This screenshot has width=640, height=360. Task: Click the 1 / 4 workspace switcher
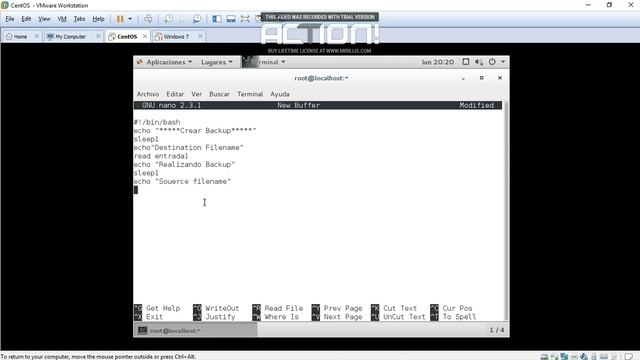[x=497, y=330]
